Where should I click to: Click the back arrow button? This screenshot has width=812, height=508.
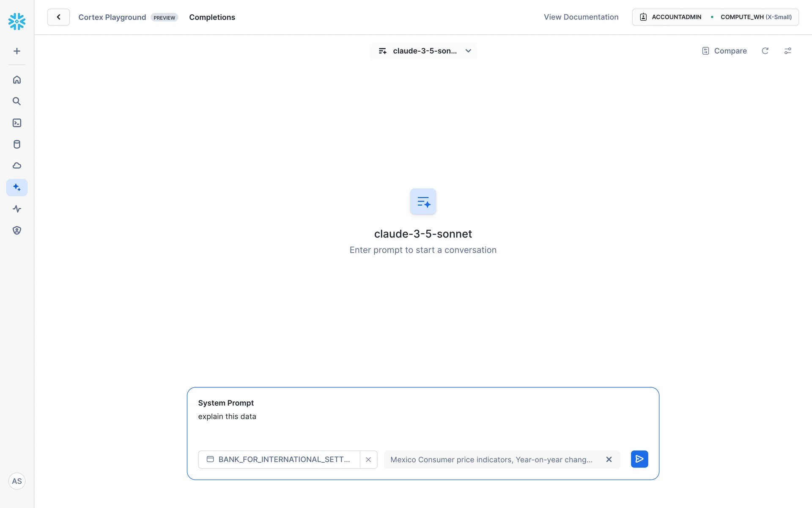pyautogui.click(x=58, y=17)
